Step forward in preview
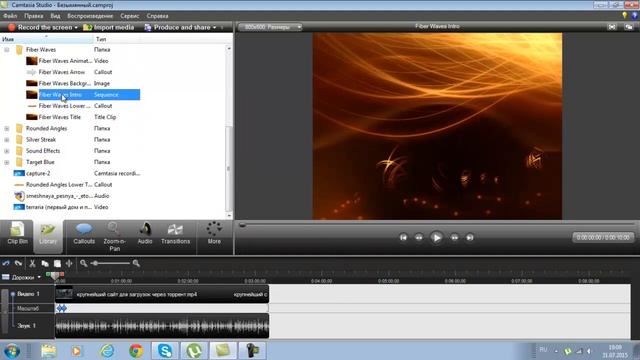 pyautogui.click(x=454, y=238)
